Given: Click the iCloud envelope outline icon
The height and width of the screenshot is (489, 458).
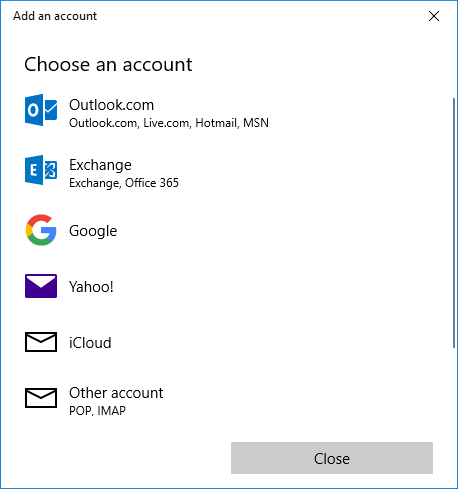Looking at the screenshot, I should coord(41,342).
